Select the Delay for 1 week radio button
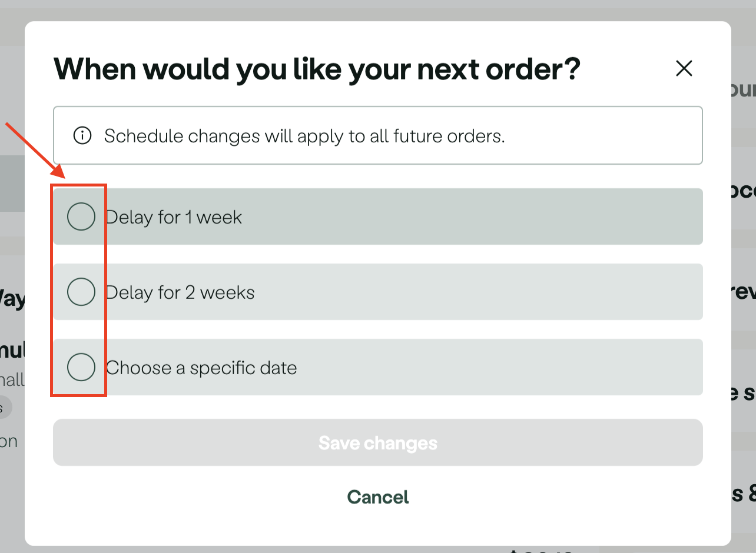This screenshot has height=553, width=756. [x=81, y=216]
